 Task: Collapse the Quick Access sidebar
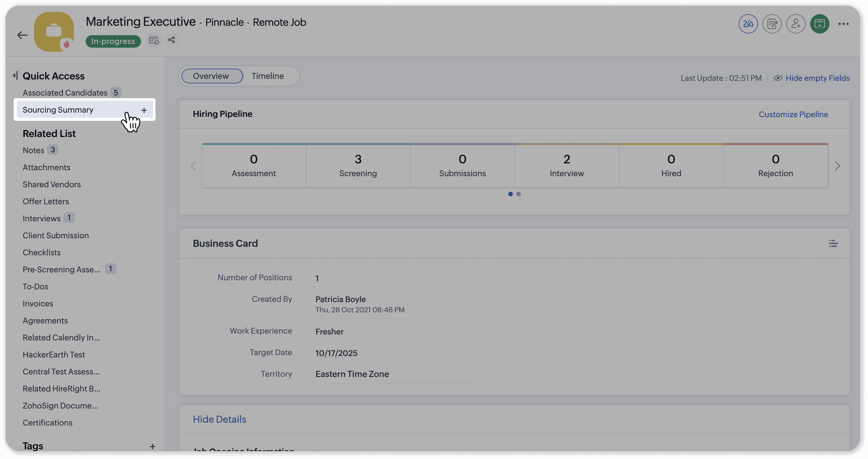15,75
